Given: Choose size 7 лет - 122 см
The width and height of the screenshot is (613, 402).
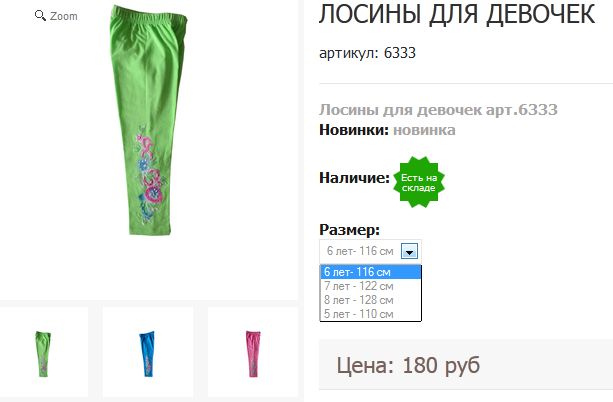Looking at the screenshot, I should pyautogui.click(x=371, y=286).
